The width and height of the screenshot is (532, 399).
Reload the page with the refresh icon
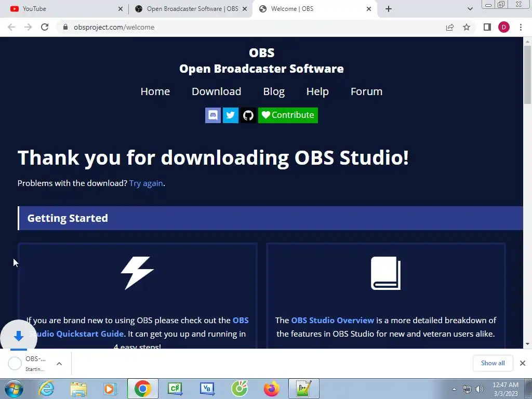[x=45, y=27]
